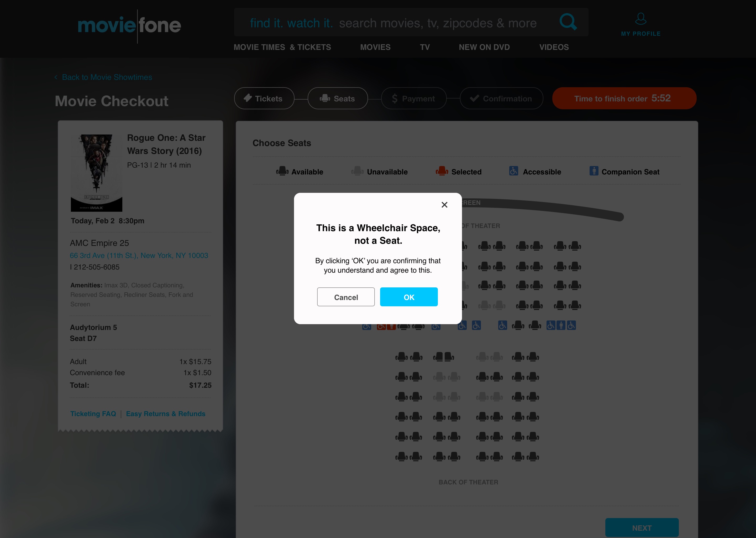
Task: Open My Profile user icon
Action: [x=640, y=19]
